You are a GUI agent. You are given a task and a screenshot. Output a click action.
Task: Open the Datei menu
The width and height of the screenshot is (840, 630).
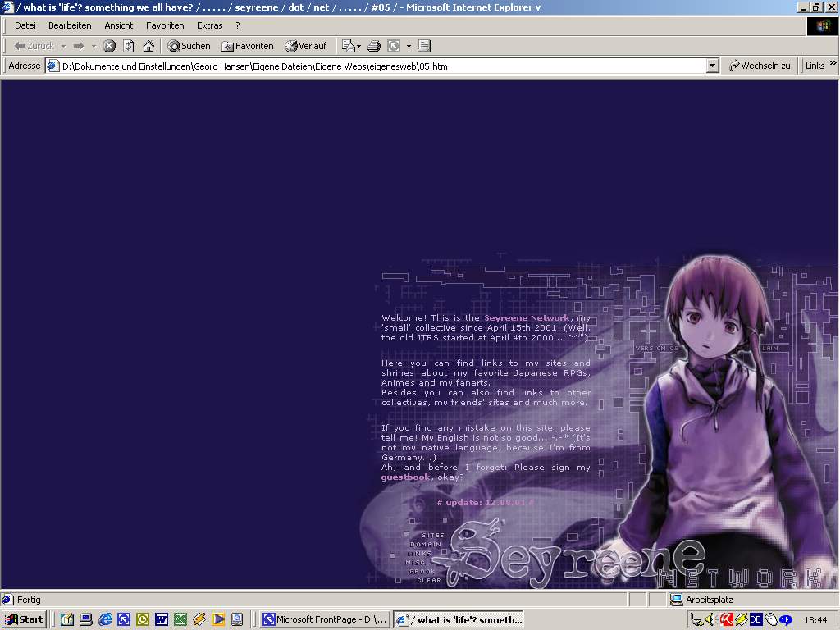coord(25,25)
